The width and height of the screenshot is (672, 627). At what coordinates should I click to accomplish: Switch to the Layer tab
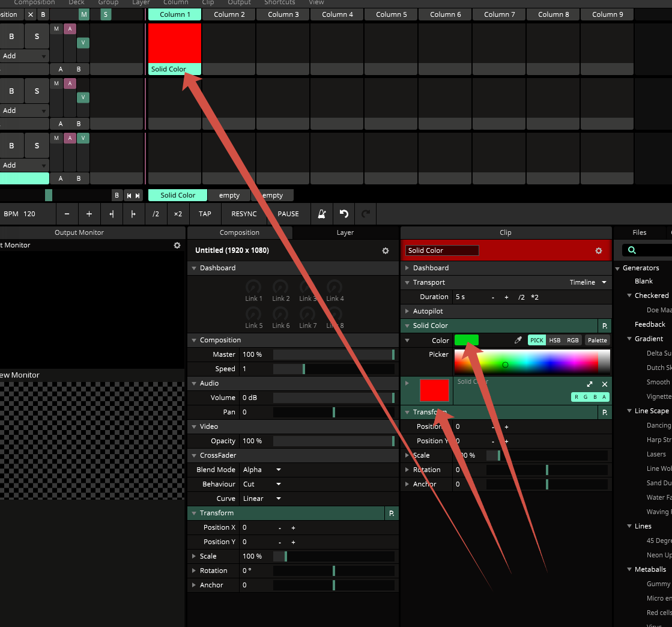coord(345,232)
